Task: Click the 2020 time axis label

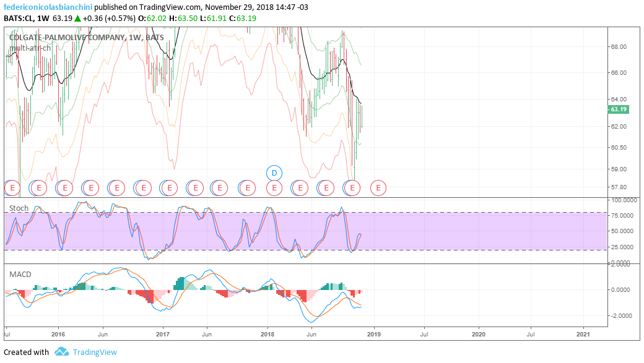Action: (479, 335)
